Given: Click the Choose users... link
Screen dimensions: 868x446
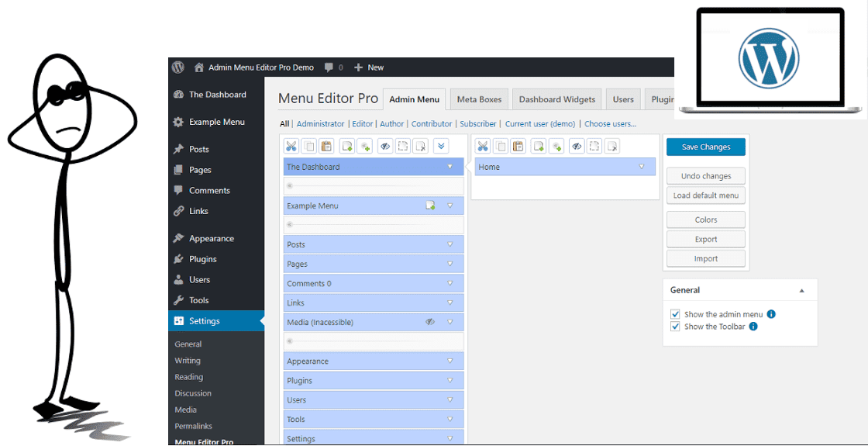Looking at the screenshot, I should point(610,123).
